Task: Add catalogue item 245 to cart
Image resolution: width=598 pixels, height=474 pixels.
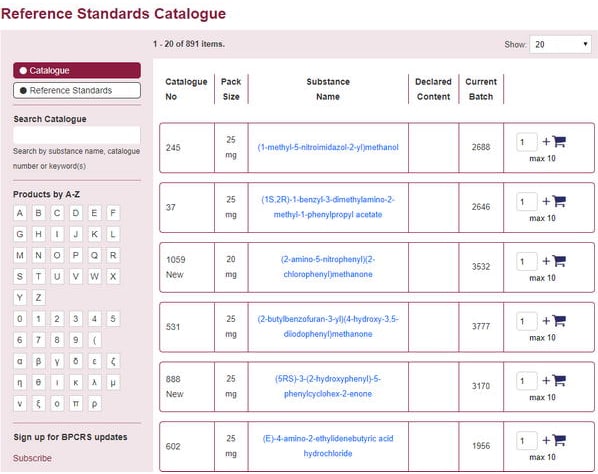Action: point(554,141)
